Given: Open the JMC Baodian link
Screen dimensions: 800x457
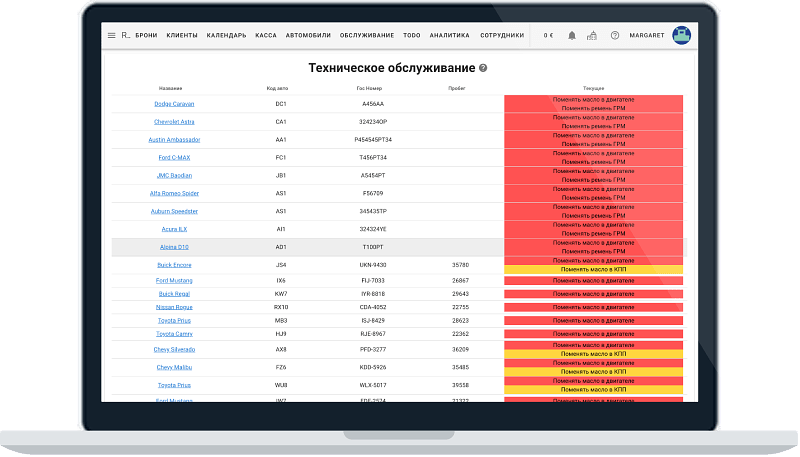Looking at the screenshot, I should click(174, 175).
